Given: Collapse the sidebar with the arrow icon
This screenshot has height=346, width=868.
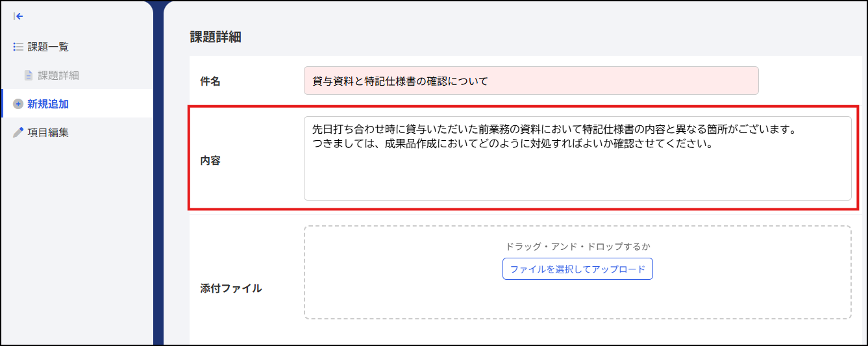Looking at the screenshot, I should pos(18,16).
